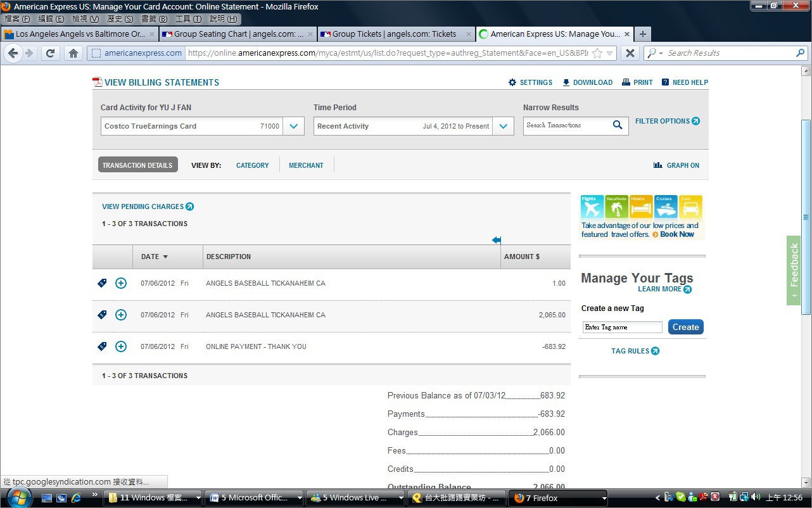Click the Create tag button

pyautogui.click(x=685, y=327)
